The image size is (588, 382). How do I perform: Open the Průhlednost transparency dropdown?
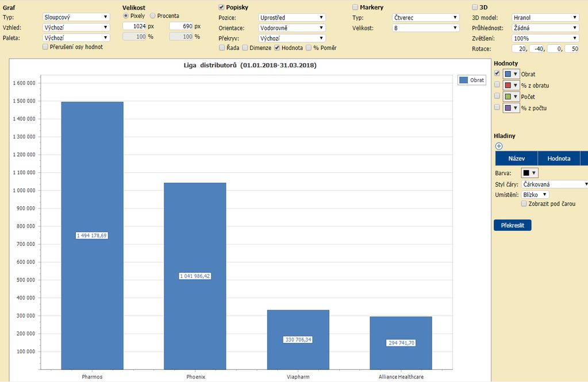pyautogui.click(x=545, y=28)
